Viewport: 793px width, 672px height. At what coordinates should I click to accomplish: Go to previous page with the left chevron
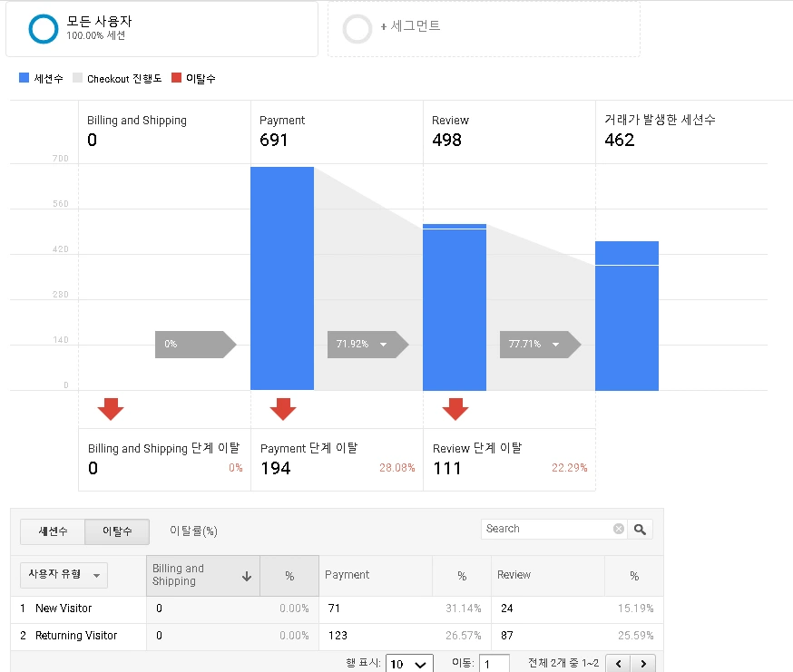(x=618, y=664)
